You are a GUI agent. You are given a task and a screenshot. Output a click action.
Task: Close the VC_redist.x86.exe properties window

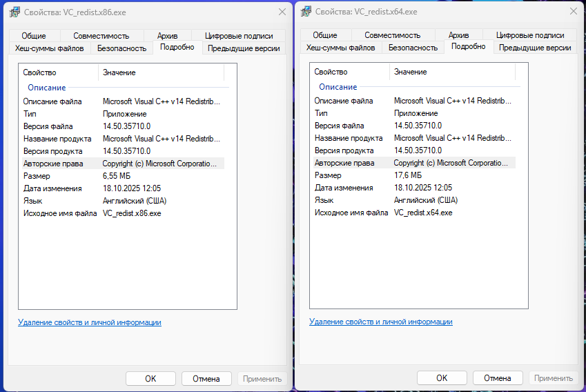(282, 12)
